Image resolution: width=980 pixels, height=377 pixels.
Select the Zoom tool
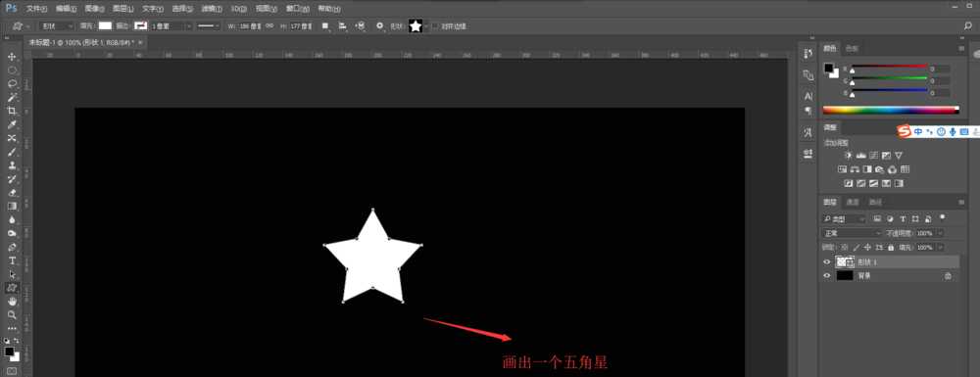tap(12, 315)
